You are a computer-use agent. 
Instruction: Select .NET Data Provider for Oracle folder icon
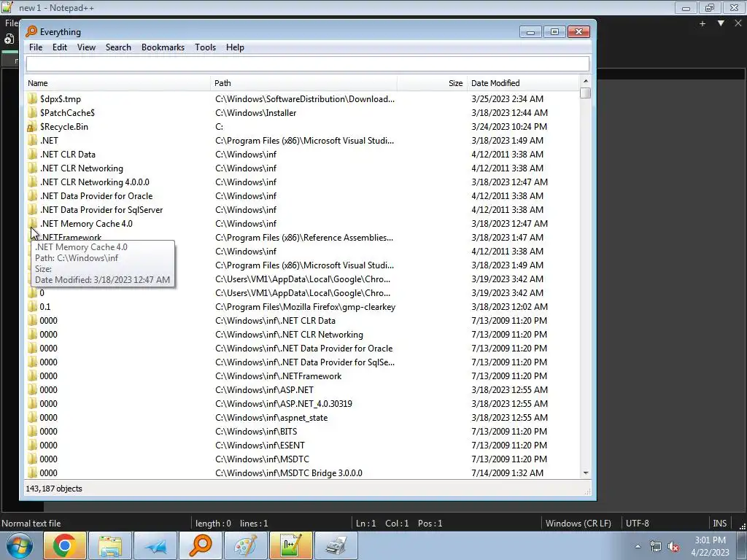click(x=32, y=195)
